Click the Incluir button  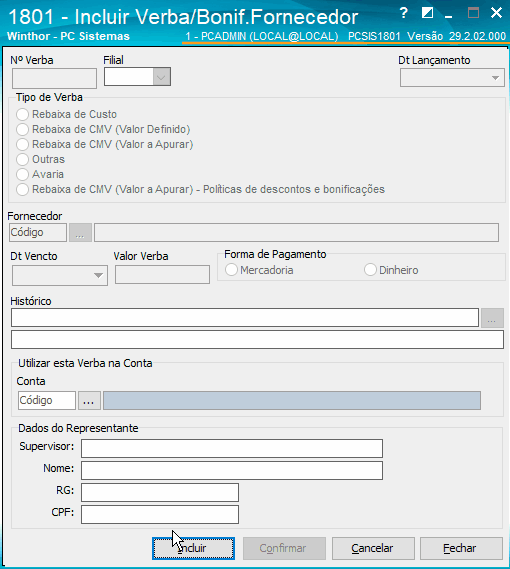click(193, 548)
